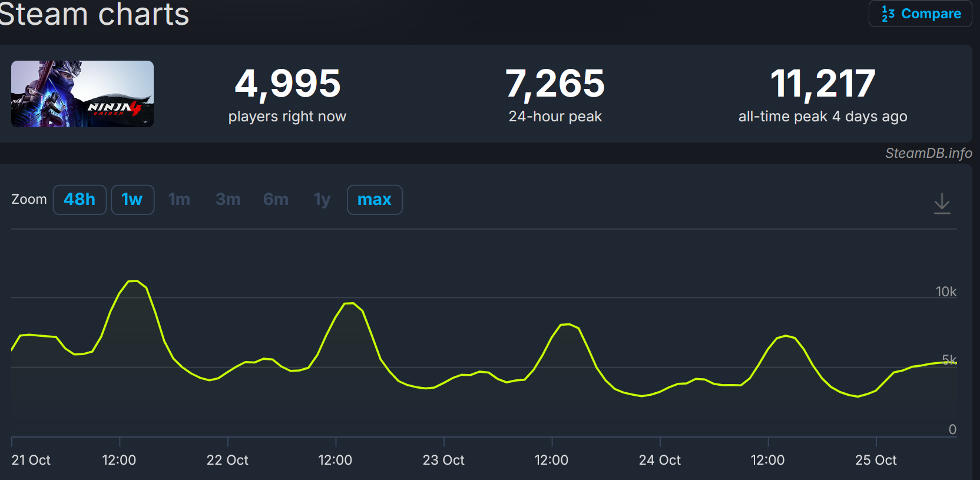Image resolution: width=980 pixels, height=480 pixels.
Task: Set chart zoom to 1m
Action: click(179, 200)
